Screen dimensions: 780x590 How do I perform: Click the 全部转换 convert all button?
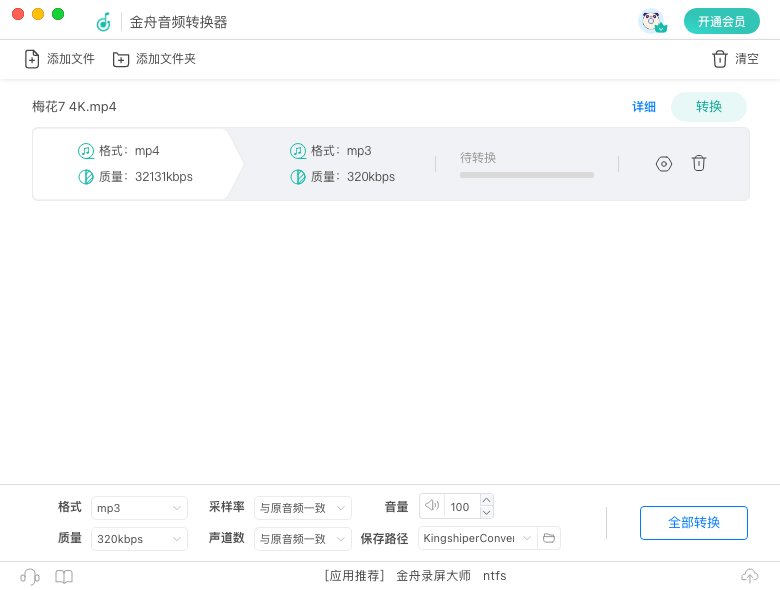point(693,523)
